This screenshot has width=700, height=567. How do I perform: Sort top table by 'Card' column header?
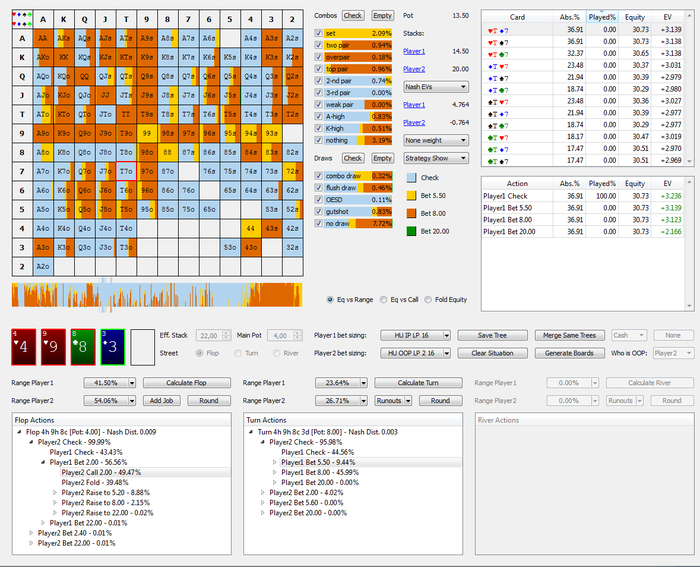[x=517, y=17]
